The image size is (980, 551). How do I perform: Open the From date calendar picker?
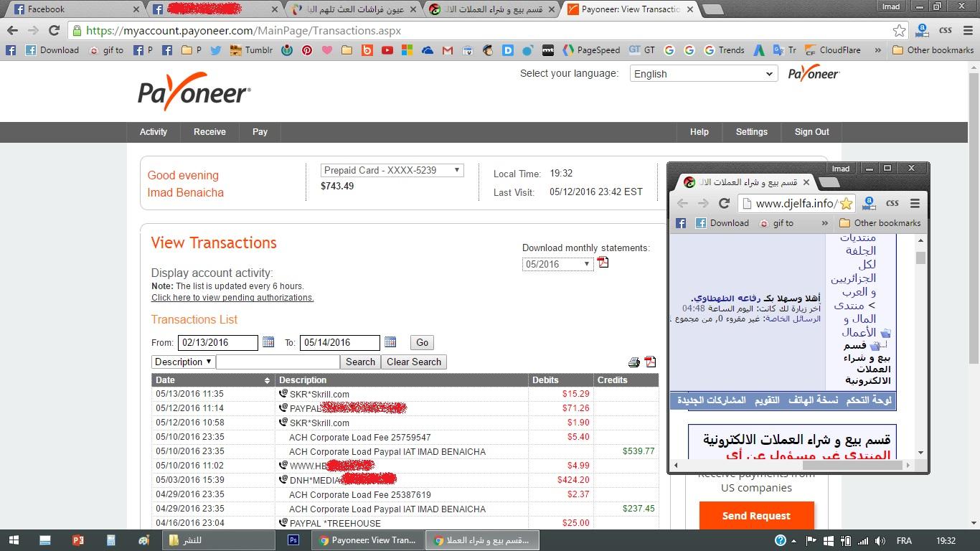(x=268, y=342)
